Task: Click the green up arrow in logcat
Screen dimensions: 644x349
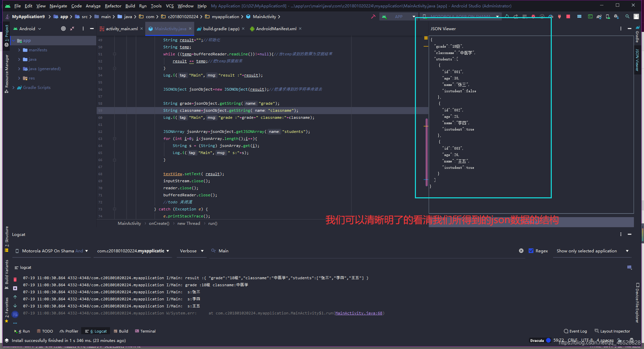Action: (x=15, y=297)
